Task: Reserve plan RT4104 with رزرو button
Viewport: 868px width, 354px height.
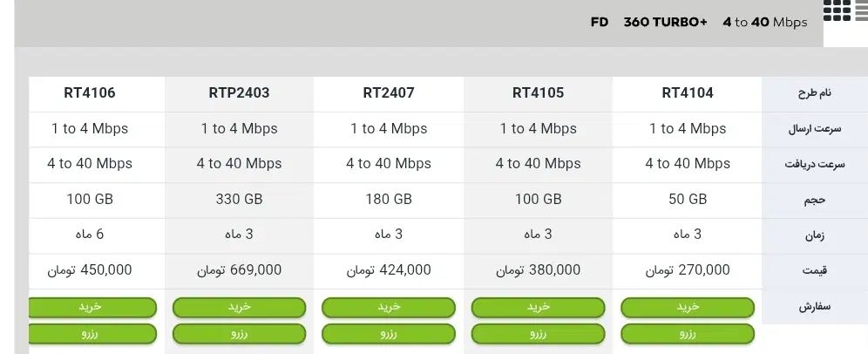Action: (687, 334)
